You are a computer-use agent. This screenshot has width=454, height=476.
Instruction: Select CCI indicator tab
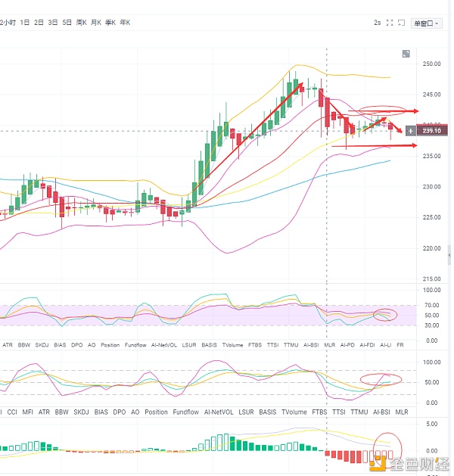pos(12,412)
